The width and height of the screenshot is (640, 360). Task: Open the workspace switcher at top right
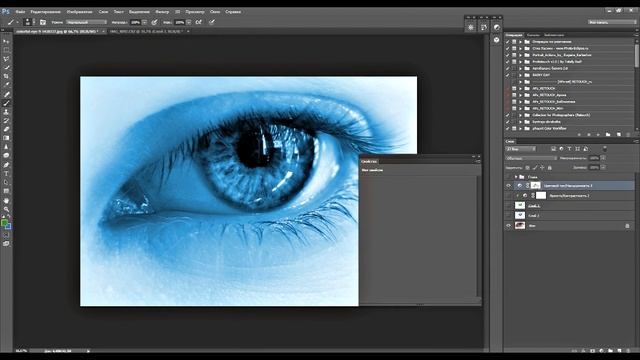click(612, 22)
